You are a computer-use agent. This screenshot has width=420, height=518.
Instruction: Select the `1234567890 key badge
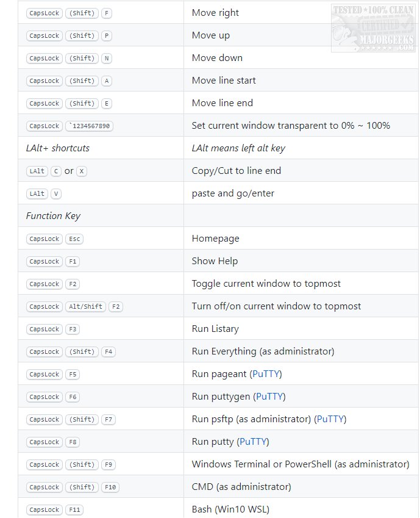(90, 126)
